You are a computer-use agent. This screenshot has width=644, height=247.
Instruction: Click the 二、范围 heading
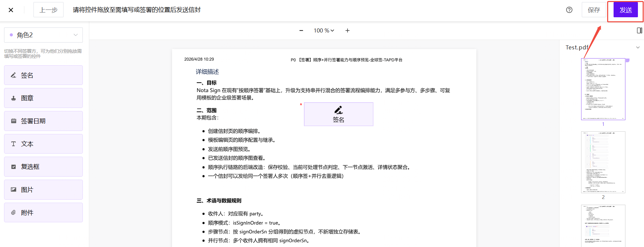coord(207,110)
